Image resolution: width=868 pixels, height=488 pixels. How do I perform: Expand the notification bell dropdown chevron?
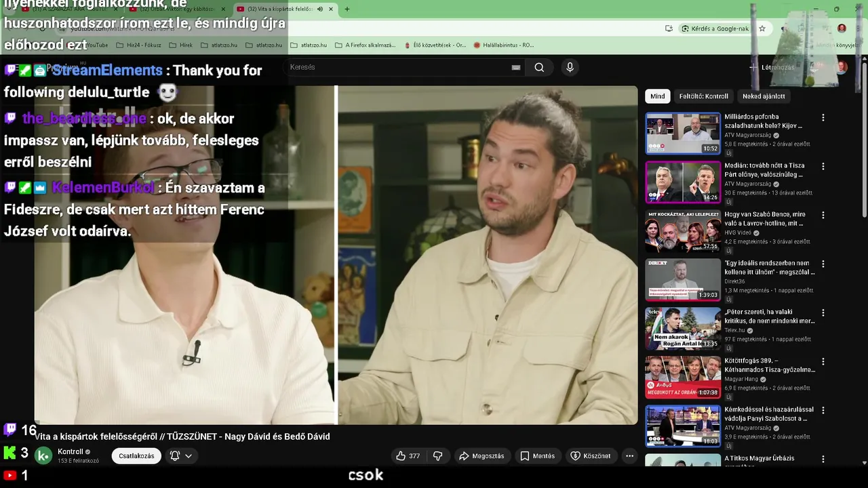189,456
